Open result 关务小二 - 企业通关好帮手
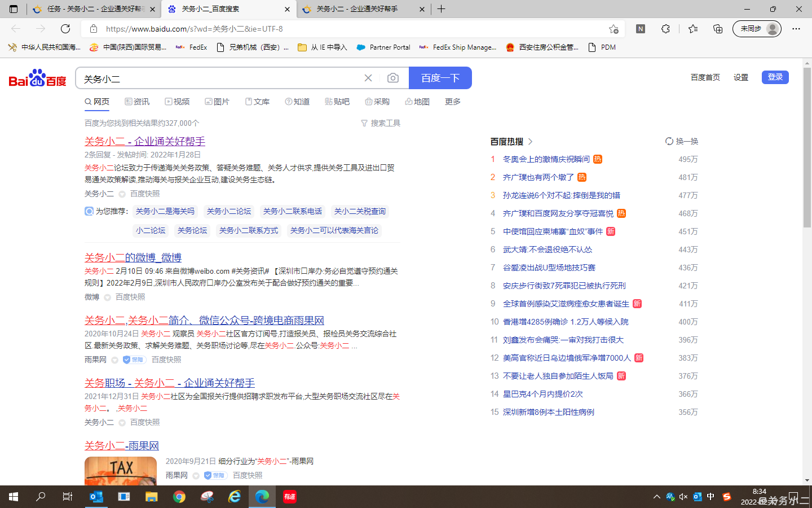Screen dimensions: 812x508 [145, 141]
